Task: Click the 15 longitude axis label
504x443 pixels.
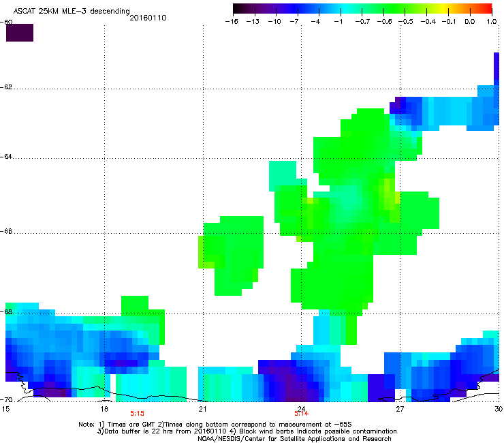Action: 5,409
